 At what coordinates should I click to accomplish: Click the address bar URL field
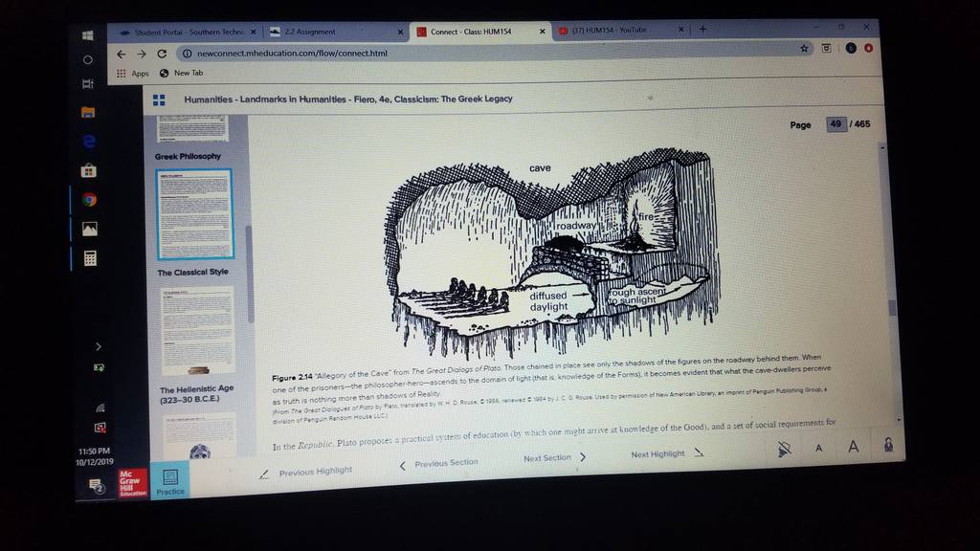coord(487,53)
